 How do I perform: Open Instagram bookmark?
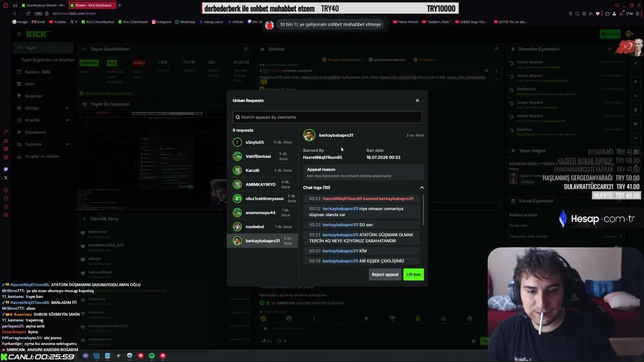pos(162,22)
